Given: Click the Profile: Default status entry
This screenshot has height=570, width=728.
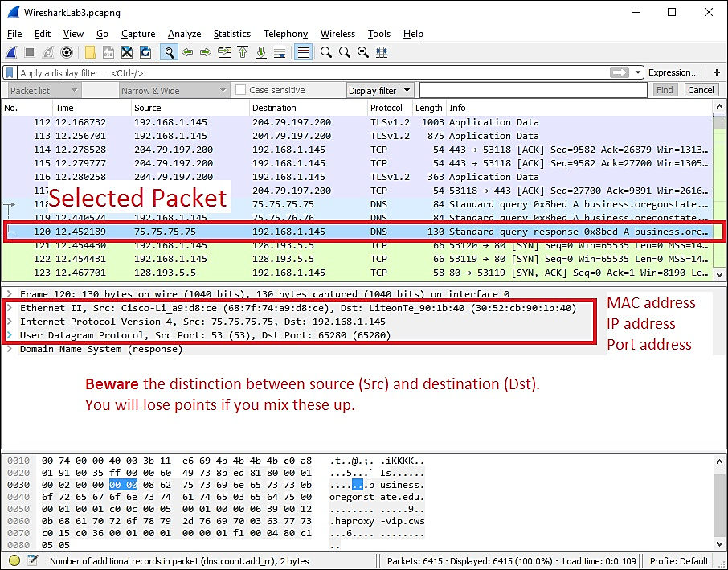Looking at the screenshot, I should tap(679, 560).
